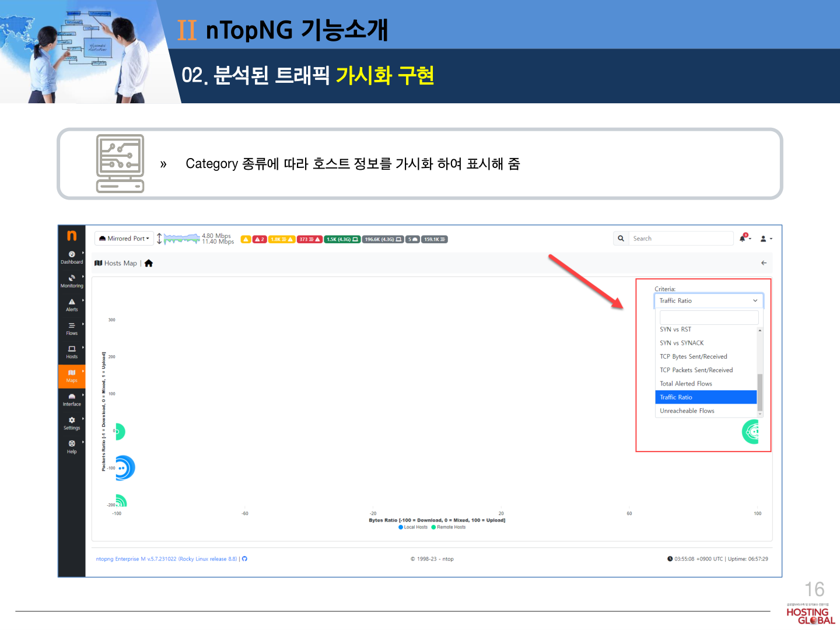Click the gray 159.1K flows badge

[435, 239]
